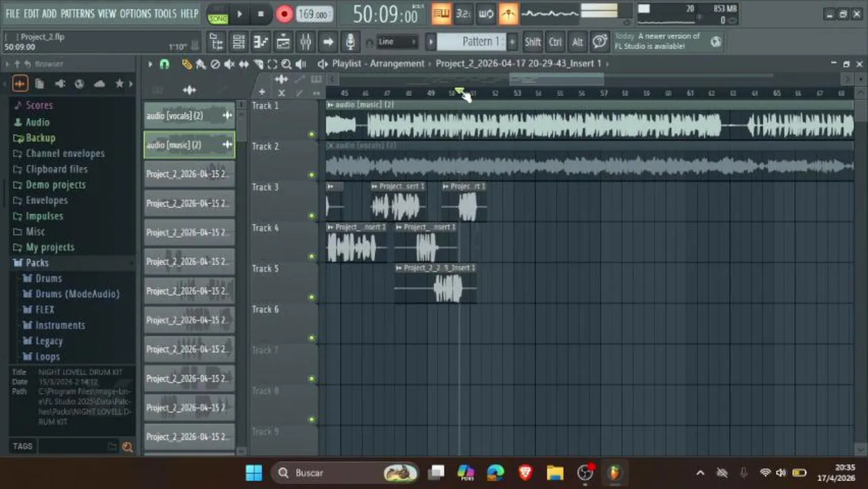
Task: Click the globe icon near update notice
Action: click(x=716, y=41)
